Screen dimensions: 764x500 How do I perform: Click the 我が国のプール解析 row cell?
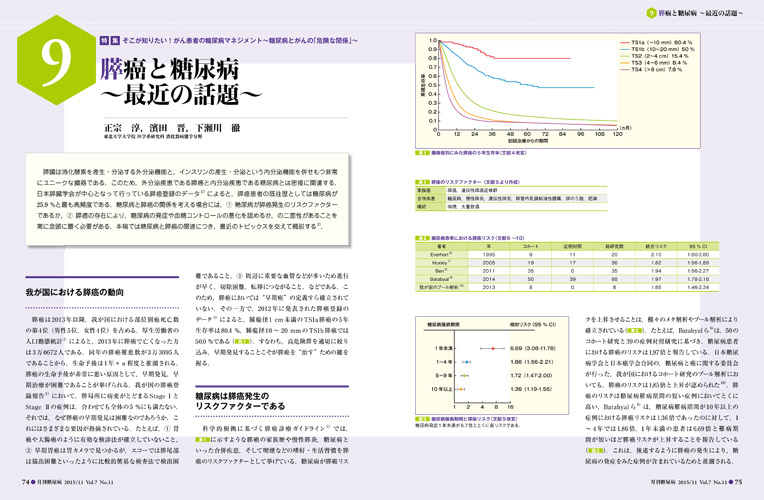click(441, 288)
